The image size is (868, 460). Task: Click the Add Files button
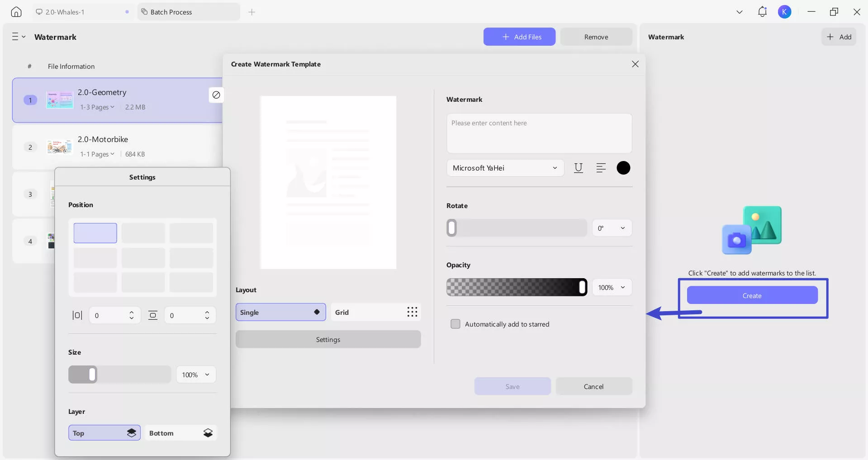[519, 37]
